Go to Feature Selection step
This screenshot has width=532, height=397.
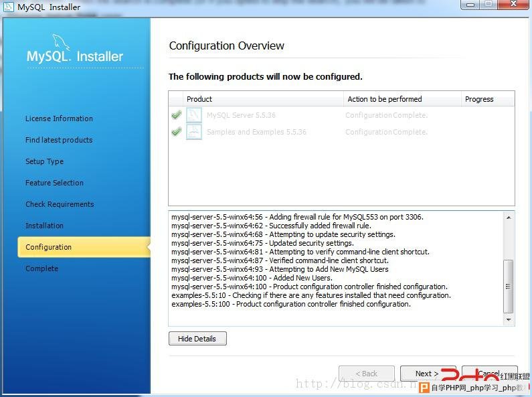[x=54, y=183]
